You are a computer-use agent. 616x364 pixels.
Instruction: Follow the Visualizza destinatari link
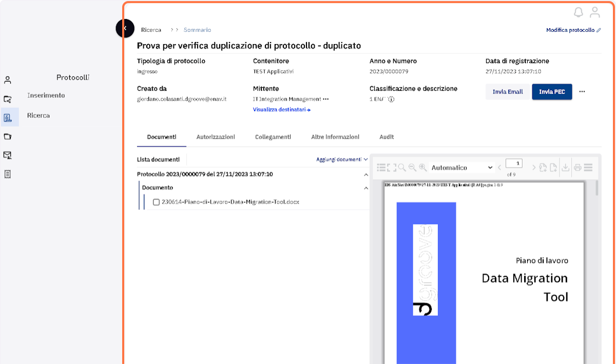tap(282, 109)
